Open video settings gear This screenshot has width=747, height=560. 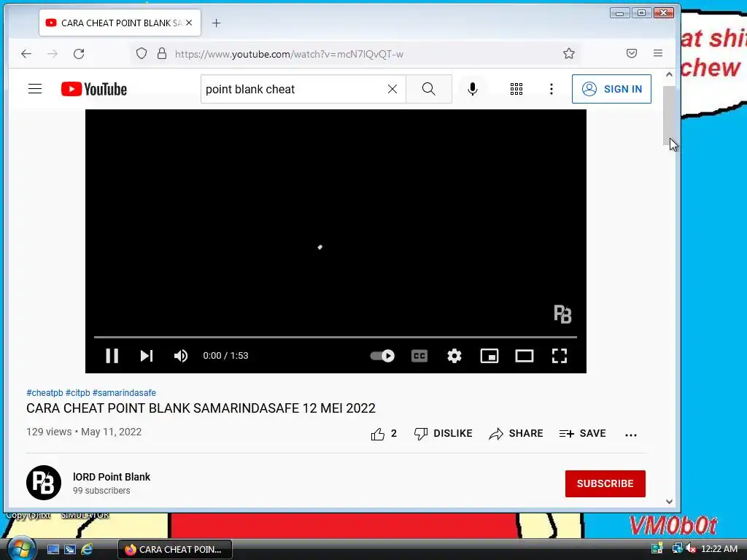tap(454, 356)
